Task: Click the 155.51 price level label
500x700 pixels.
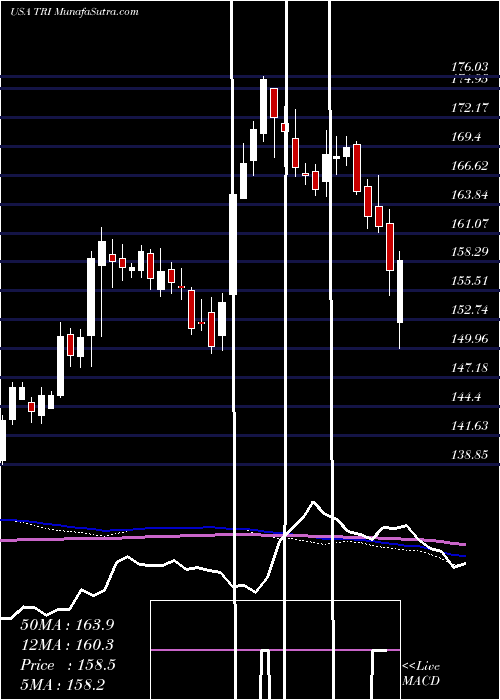Action: click(469, 281)
